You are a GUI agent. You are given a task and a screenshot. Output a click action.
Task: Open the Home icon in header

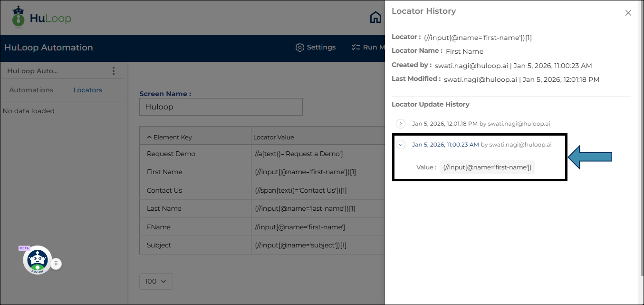375,18
